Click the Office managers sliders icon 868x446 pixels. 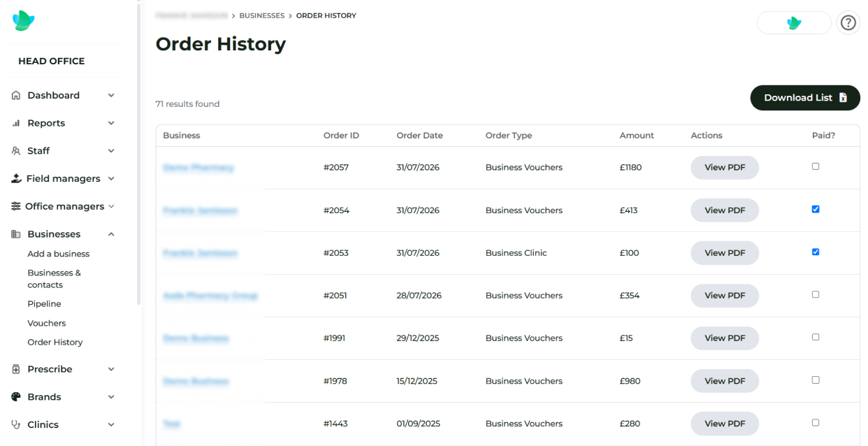coord(16,206)
